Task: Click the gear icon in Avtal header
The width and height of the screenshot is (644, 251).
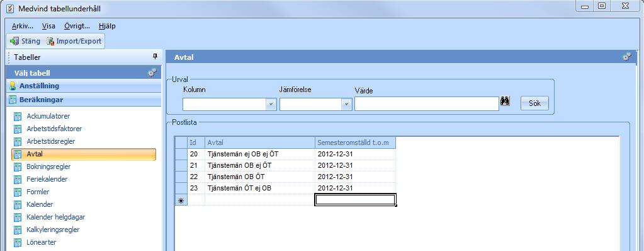Action: tap(627, 57)
